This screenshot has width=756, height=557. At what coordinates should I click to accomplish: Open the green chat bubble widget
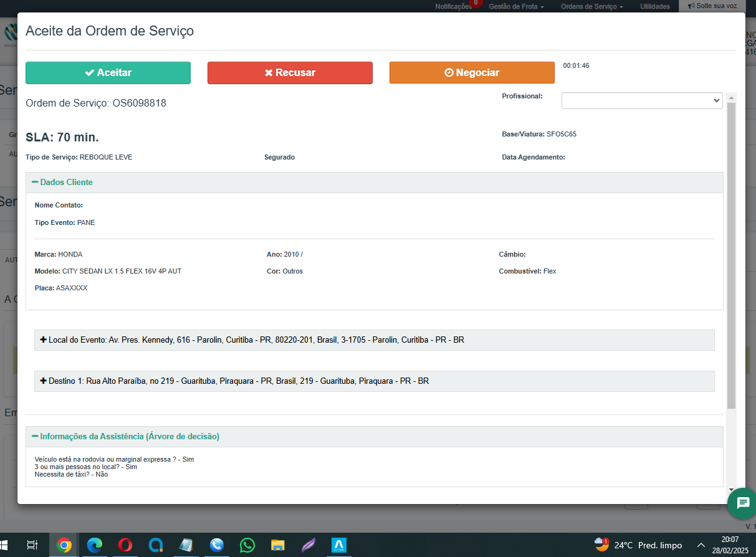coord(742,503)
